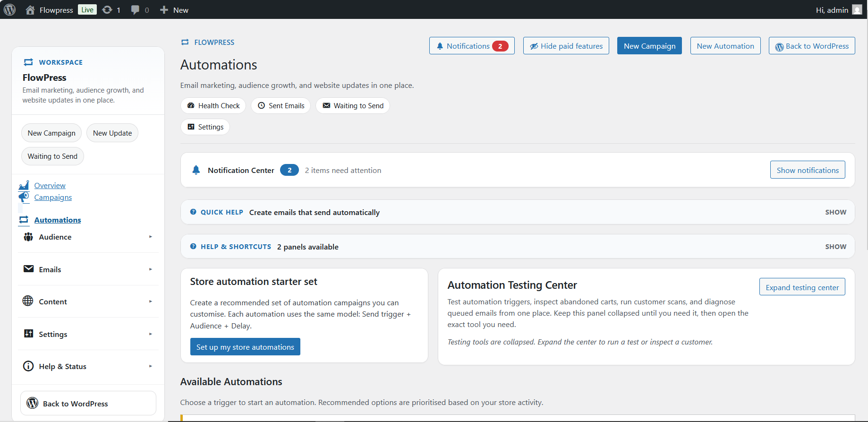
Task: Click the FLOWPRESS breadcrumb label
Action: click(214, 42)
